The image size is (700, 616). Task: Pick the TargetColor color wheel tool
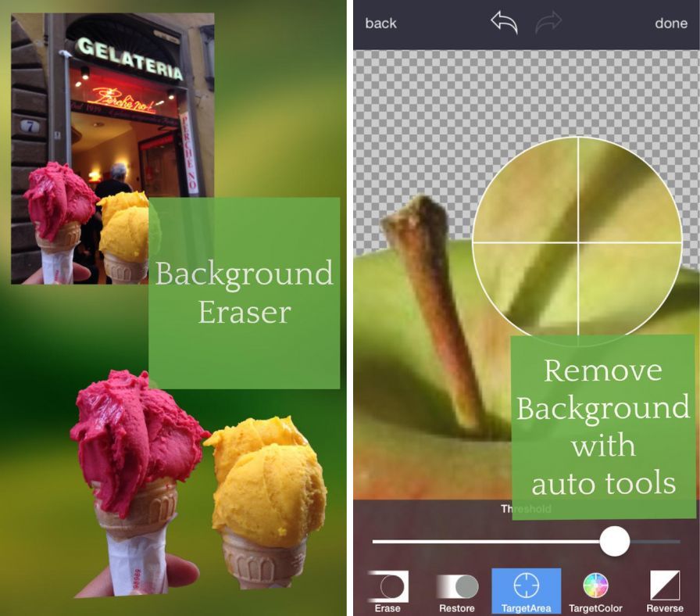coord(595,591)
